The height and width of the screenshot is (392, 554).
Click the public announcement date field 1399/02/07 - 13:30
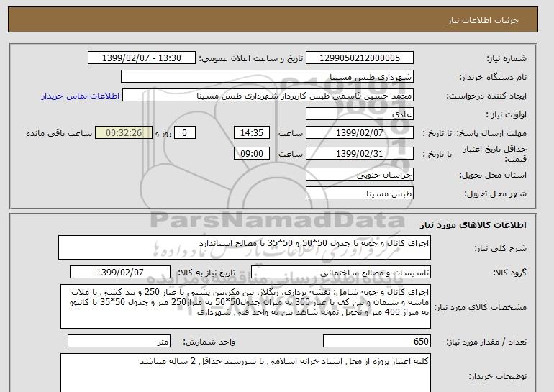(142, 58)
